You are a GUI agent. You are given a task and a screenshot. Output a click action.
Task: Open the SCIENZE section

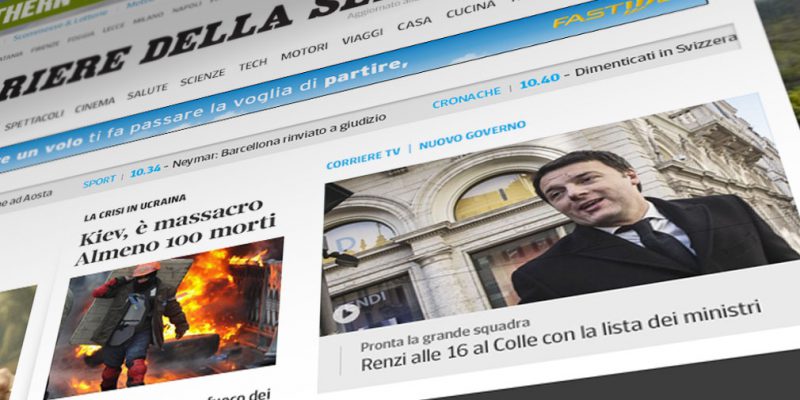(202, 77)
